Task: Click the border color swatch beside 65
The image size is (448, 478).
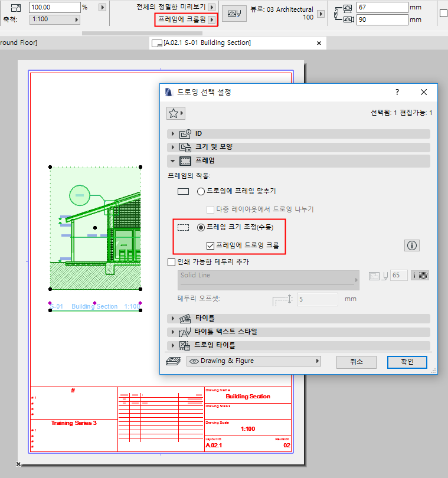Action: point(420,276)
